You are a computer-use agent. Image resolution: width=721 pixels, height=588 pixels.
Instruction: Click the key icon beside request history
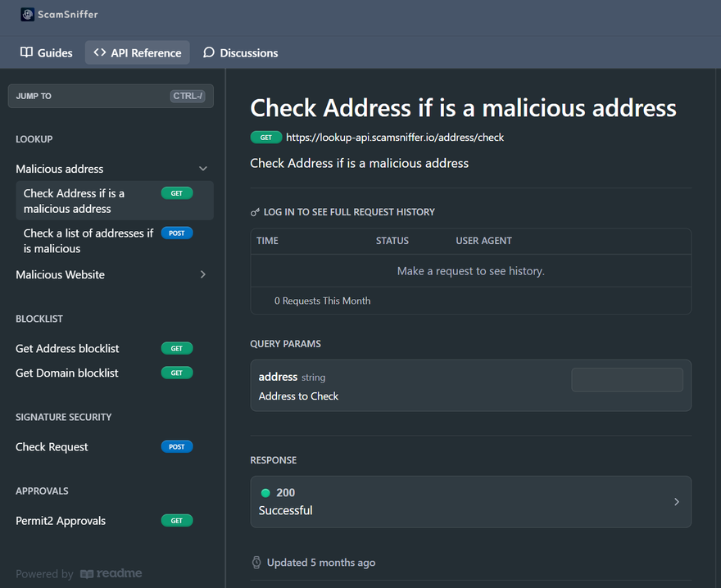(255, 212)
